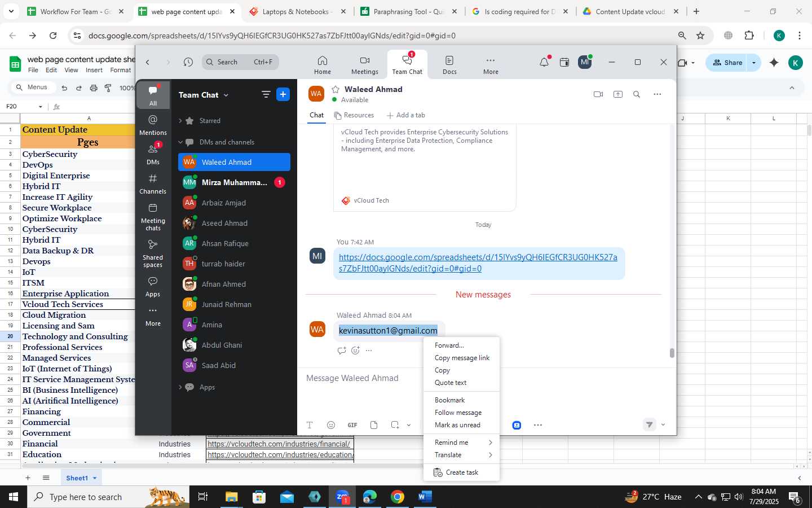Open chat with Mirza Muhammad
Image resolution: width=812 pixels, height=508 pixels.
234,182
